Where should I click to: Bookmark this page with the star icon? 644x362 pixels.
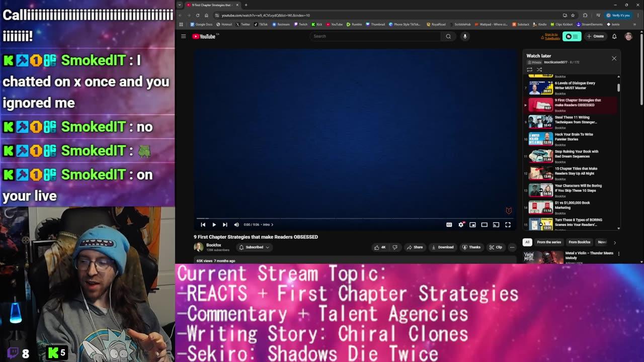point(573,15)
